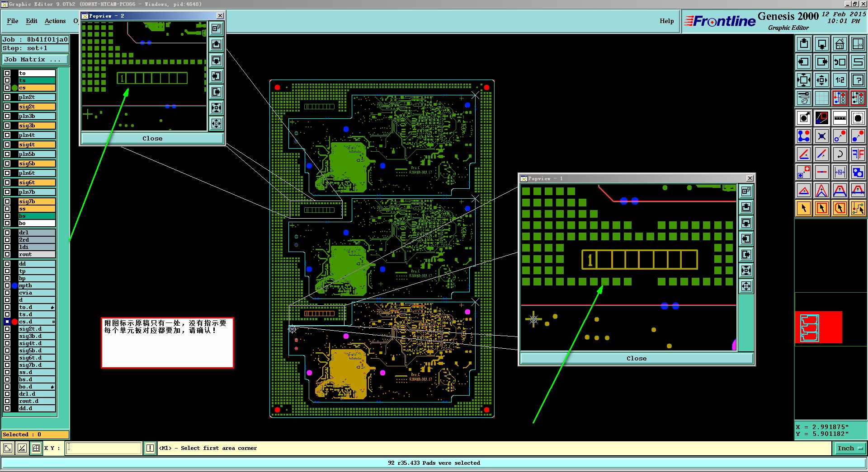Select layer name sig7b in the layer list
This screenshot has height=472, width=868.
(37, 201)
